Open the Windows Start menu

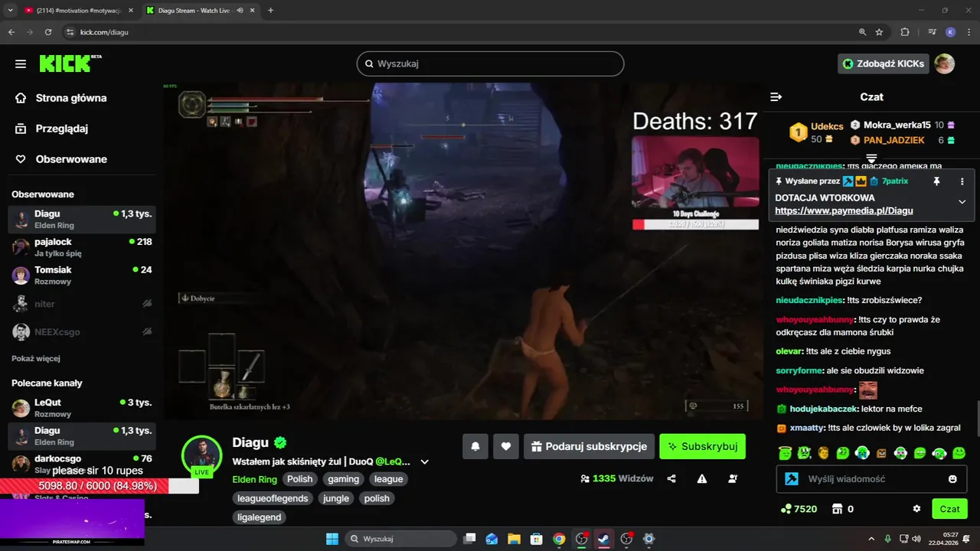[x=332, y=539]
